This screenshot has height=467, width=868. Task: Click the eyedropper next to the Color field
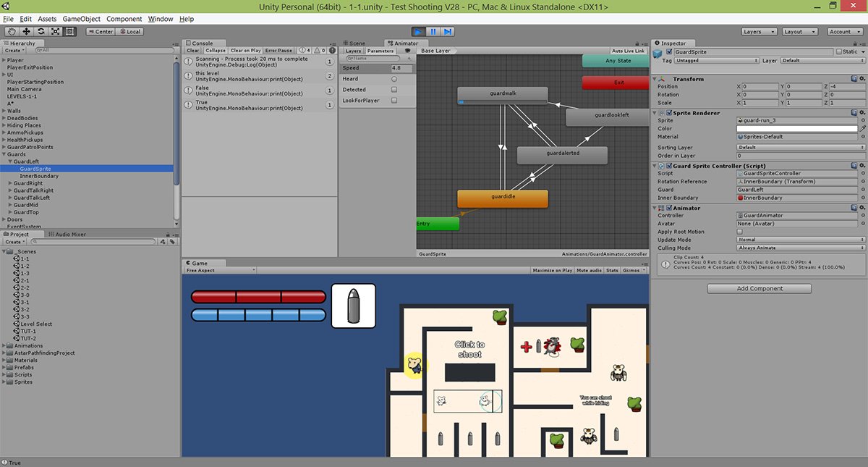click(862, 128)
